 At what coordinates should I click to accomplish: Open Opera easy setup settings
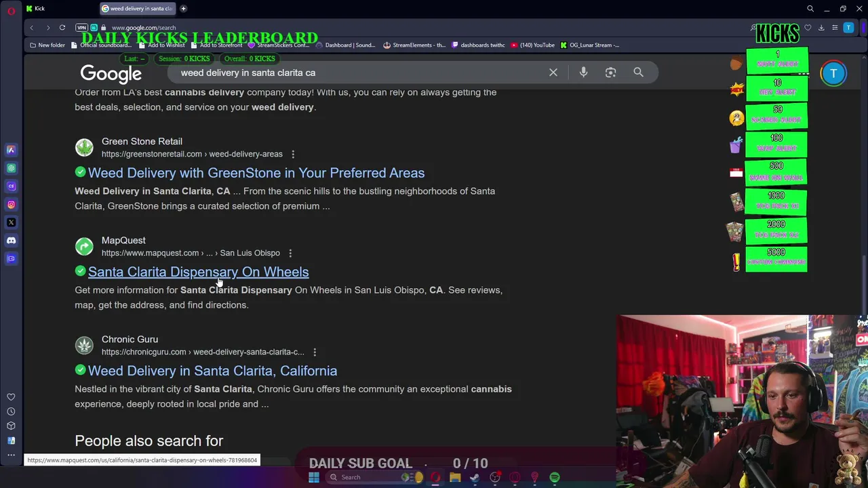[x=835, y=28]
